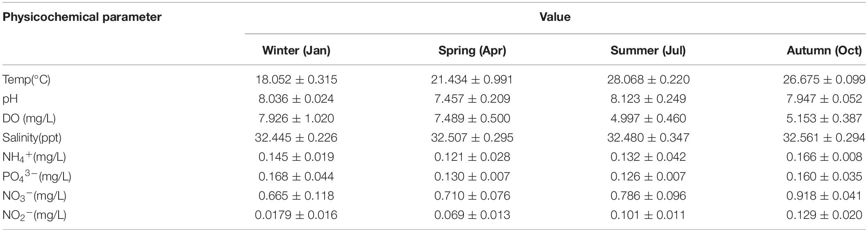868x232 pixels.
Task: Select the PO43−(mg/L) row label
Action: click(37, 176)
